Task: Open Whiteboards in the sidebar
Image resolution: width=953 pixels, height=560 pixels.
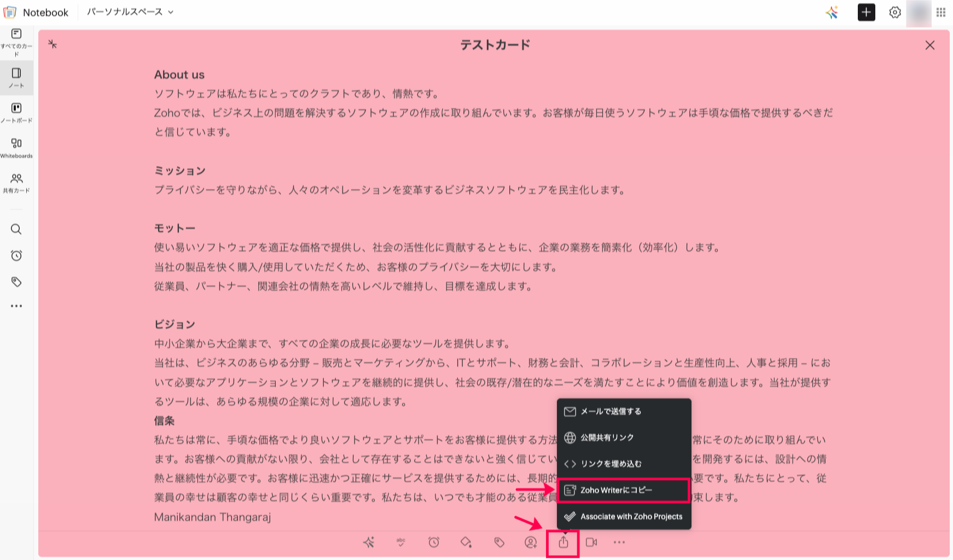Action: [16, 148]
